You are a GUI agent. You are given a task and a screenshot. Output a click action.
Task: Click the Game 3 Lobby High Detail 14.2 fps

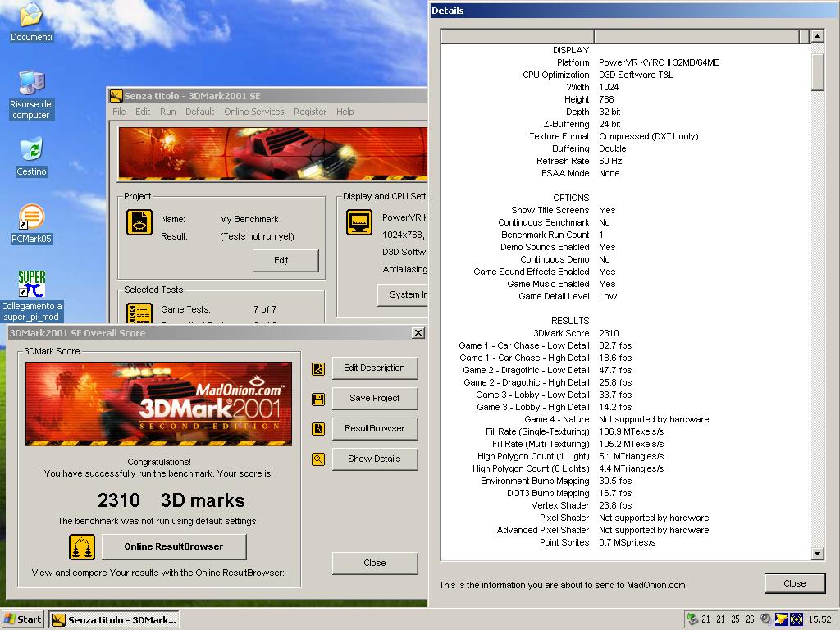pyautogui.click(x=615, y=407)
